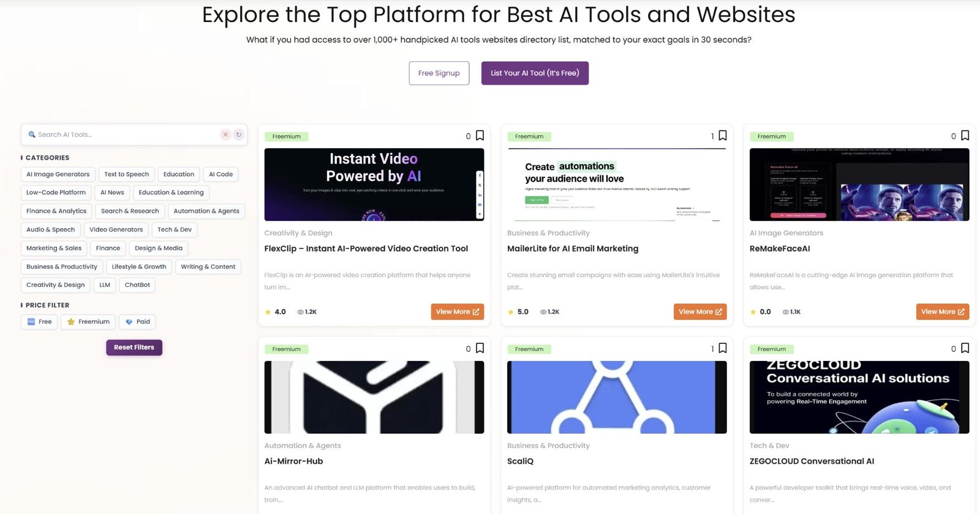Open the ZEGOCLOUD Conversational AI title link
The height and width of the screenshot is (514, 980).
point(812,461)
